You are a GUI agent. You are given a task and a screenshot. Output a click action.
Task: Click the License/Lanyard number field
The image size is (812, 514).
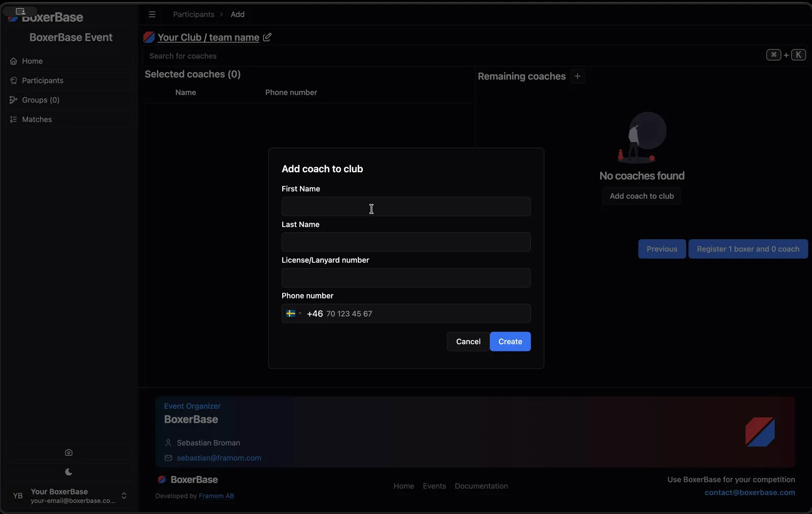(x=406, y=278)
